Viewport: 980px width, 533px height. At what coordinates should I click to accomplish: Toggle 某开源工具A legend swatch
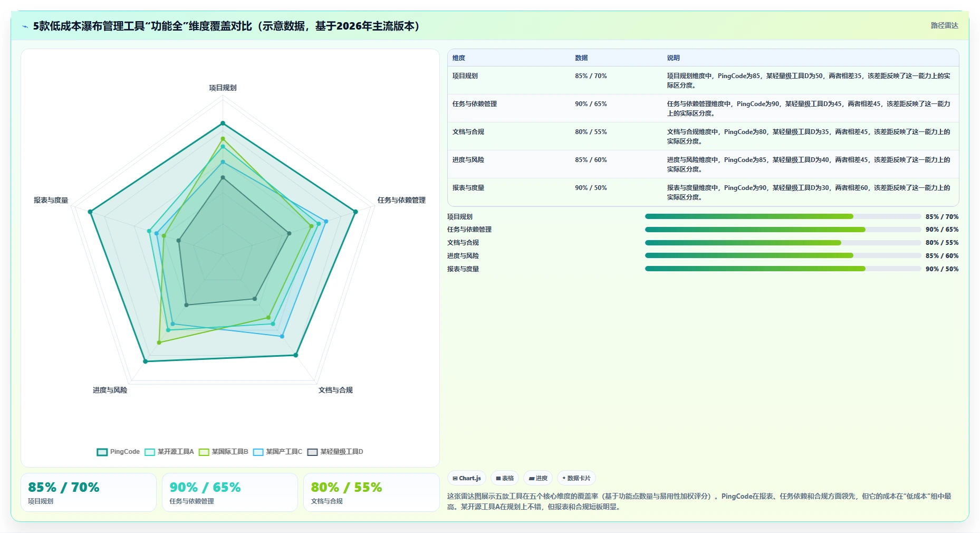(x=150, y=452)
